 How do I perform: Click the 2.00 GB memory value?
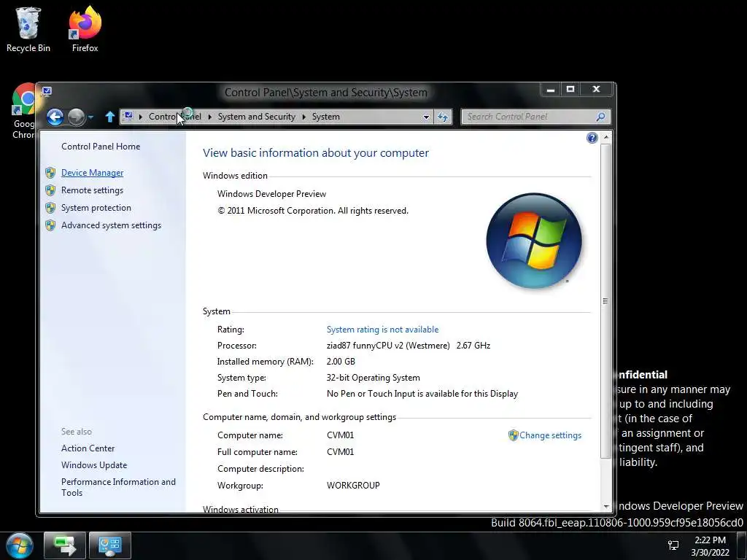[x=341, y=362]
